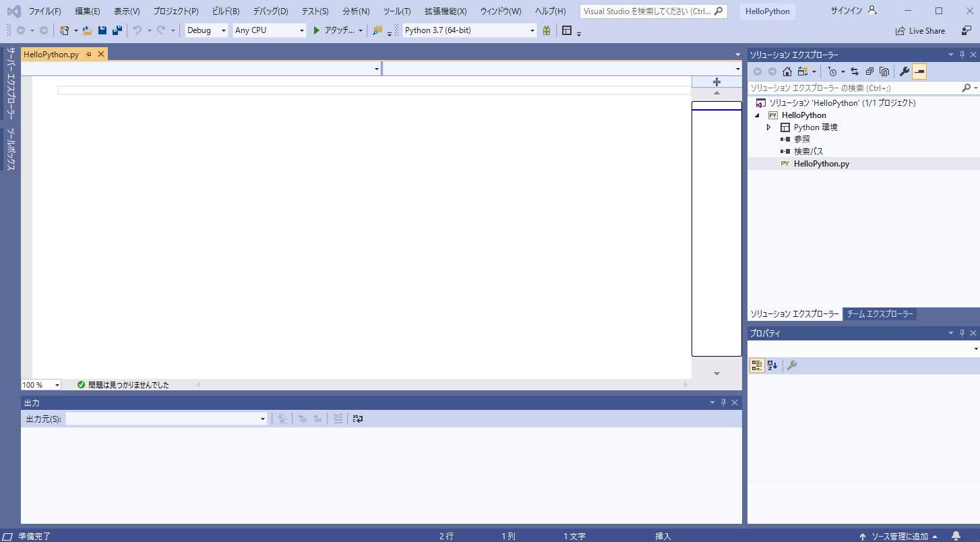Toggle auto-hide pin on Solution Explorer panel
Viewport: 980px width, 542px height.
click(962, 55)
